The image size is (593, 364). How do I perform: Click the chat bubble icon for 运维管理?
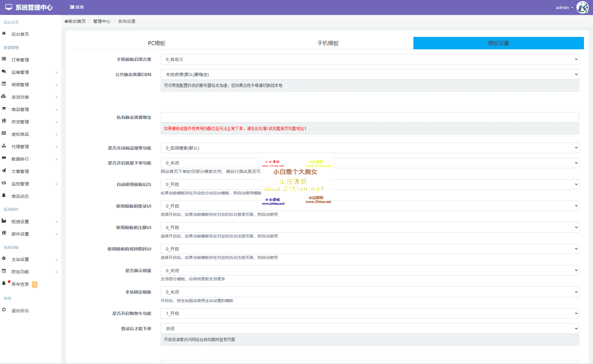[4, 72]
